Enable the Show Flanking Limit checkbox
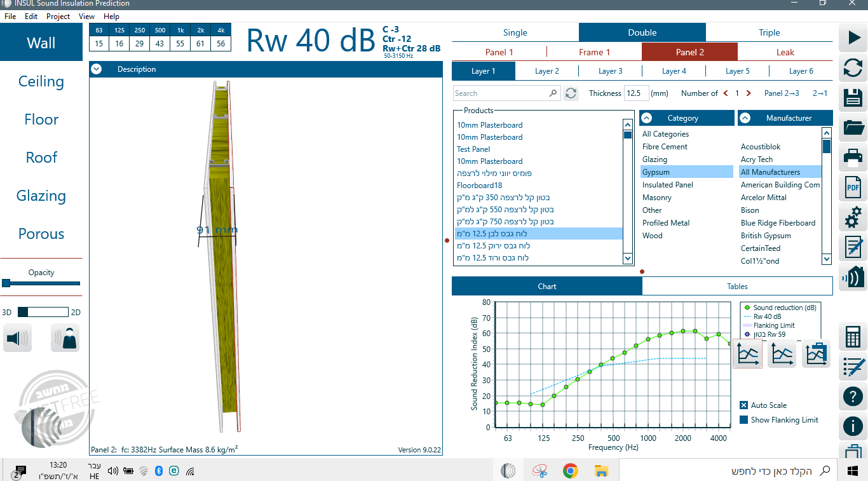 [744, 420]
